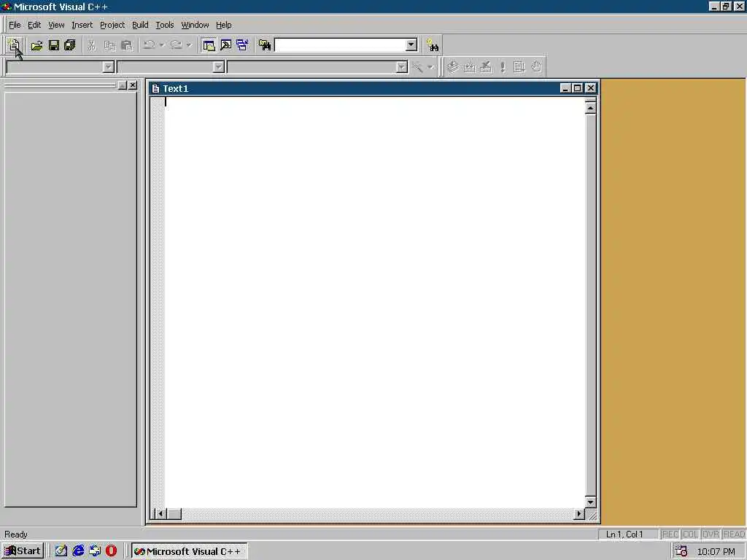Expand the WizardBar filter dropdown

218,67
